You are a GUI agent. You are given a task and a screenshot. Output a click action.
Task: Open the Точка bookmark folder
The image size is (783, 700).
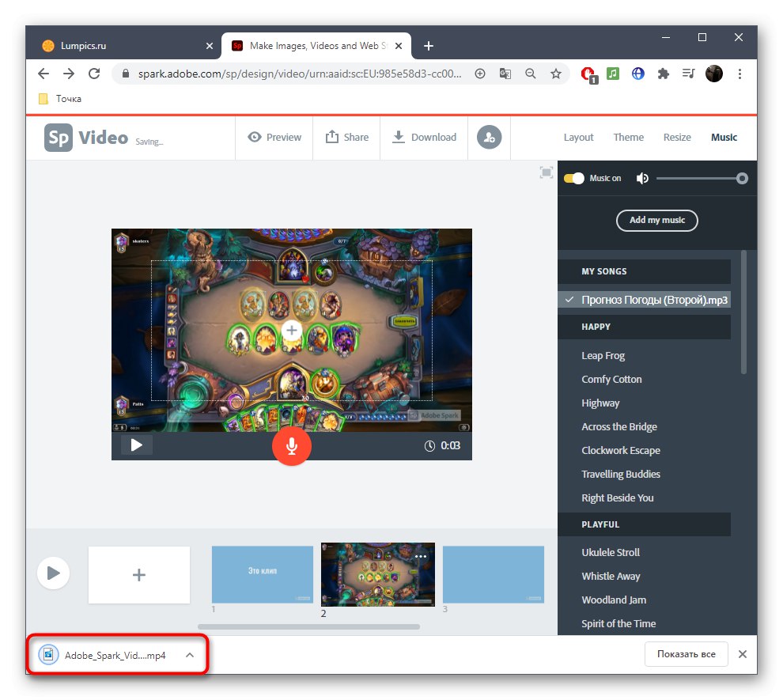tap(60, 99)
